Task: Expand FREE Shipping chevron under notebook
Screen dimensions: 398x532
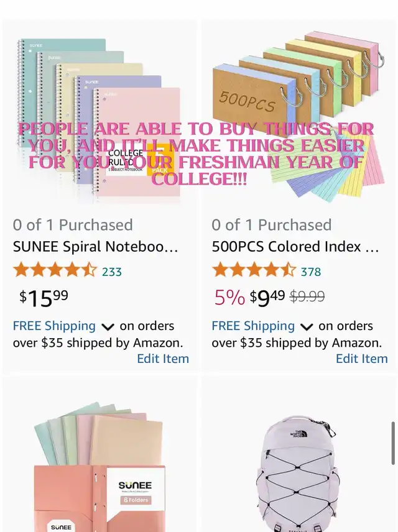Action: pos(108,327)
